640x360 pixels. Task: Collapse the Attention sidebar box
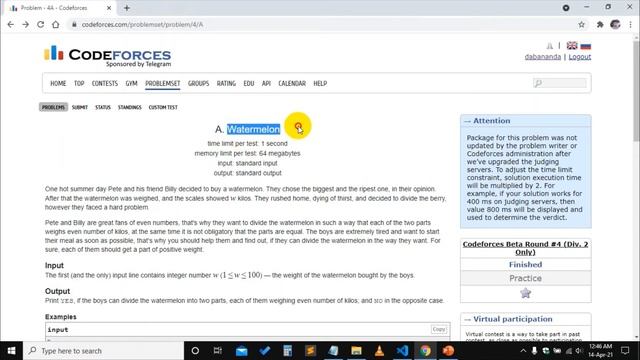tap(467, 121)
